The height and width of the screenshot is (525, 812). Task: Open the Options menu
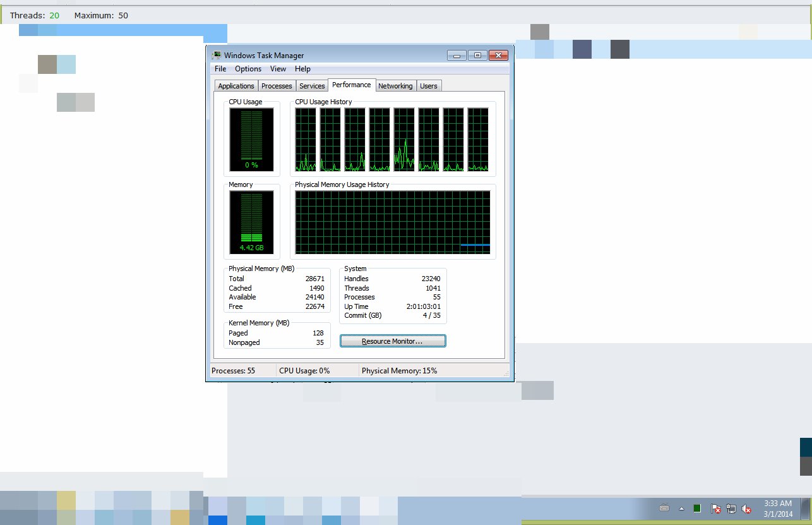[248, 69]
